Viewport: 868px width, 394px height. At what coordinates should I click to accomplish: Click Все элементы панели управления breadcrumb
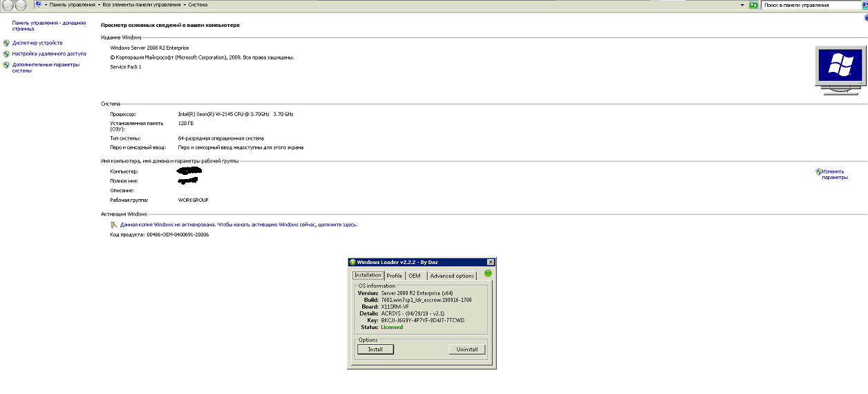pos(142,5)
